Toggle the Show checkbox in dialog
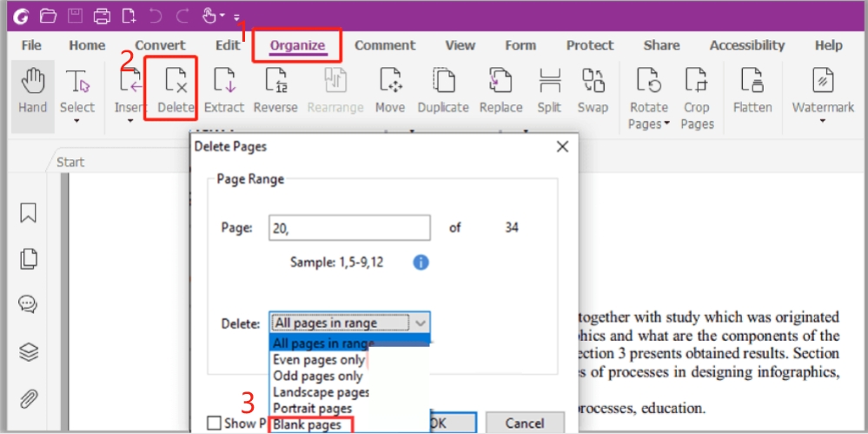The height and width of the screenshot is (434, 868). [x=214, y=424]
